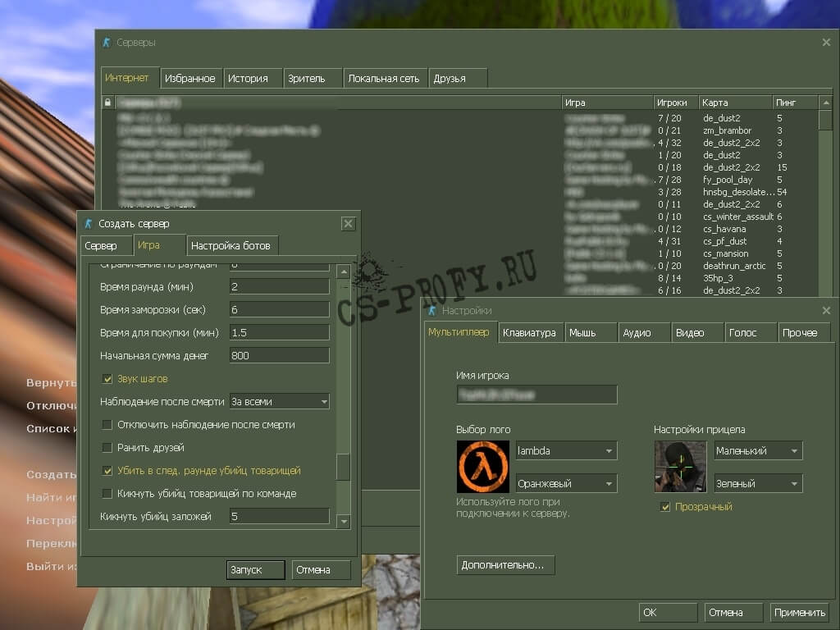Switch to the Настройка ботов tab
The height and width of the screenshot is (630, 840).
[233, 245]
